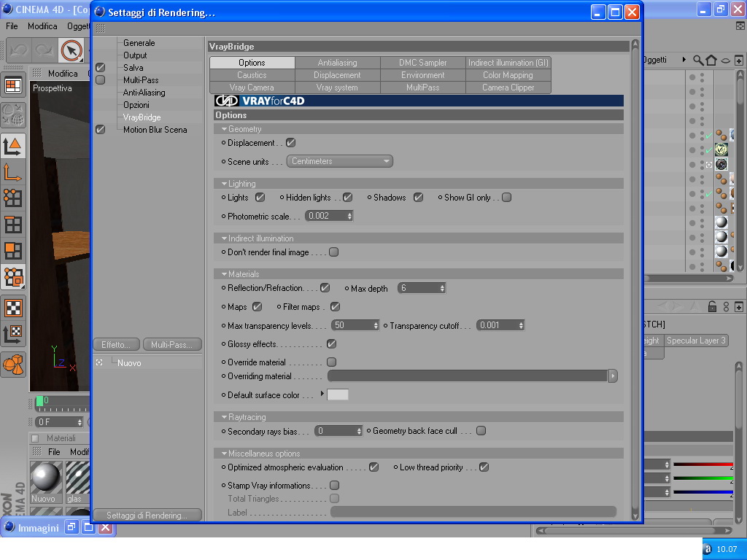Select Anti-Aliasing in the settings list
Image resolution: width=747 pixels, height=560 pixels.
click(x=144, y=93)
